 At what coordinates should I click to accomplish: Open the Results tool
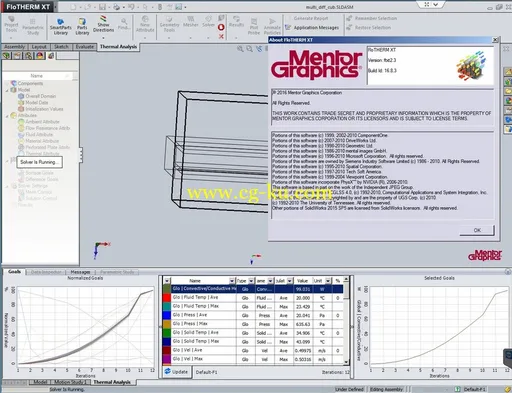point(237,21)
